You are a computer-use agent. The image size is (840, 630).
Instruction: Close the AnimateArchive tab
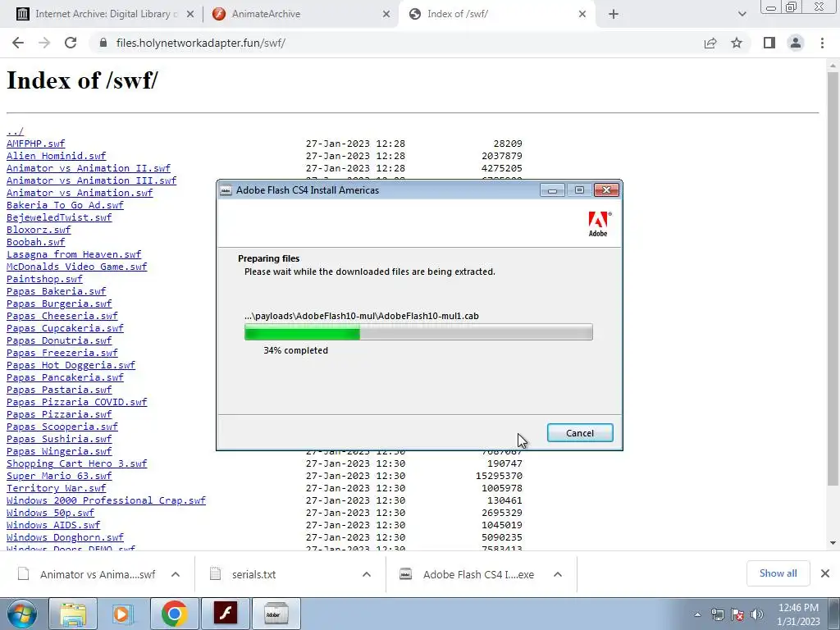coord(386,15)
